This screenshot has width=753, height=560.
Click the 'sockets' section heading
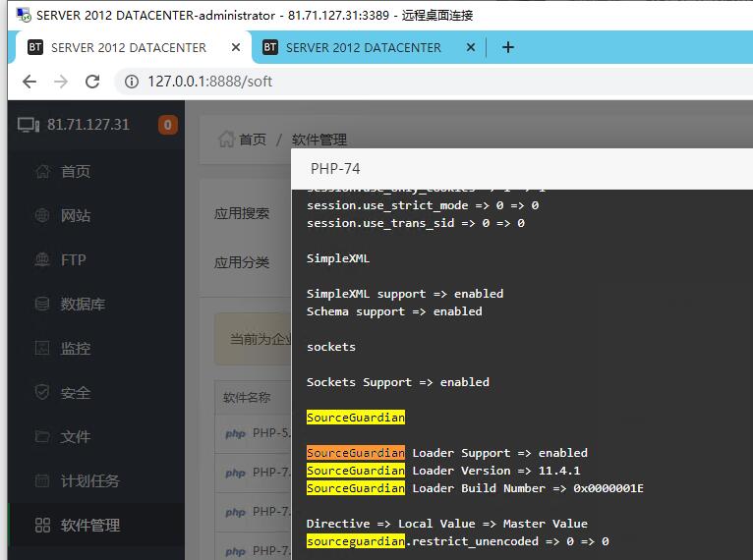coord(331,347)
